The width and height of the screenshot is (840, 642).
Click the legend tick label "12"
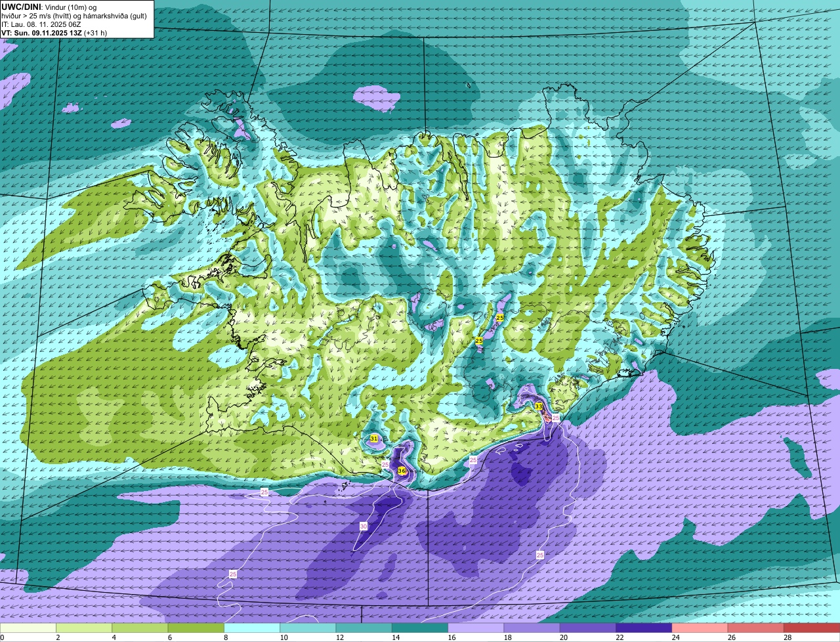(x=339, y=637)
